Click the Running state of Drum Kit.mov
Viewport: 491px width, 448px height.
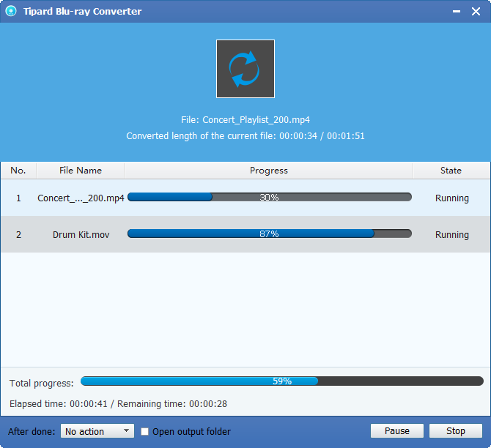tap(452, 235)
